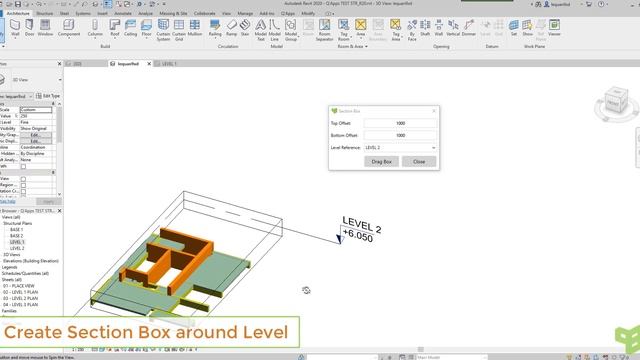Select the Tag Room tool
The height and width of the screenshot is (360, 640).
pos(344,29)
